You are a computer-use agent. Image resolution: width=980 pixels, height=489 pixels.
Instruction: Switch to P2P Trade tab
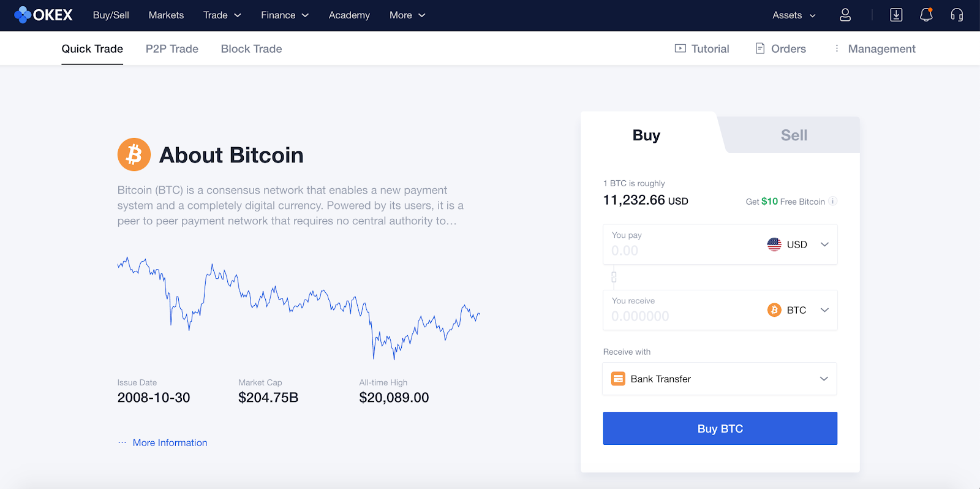click(x=172, y=48)
